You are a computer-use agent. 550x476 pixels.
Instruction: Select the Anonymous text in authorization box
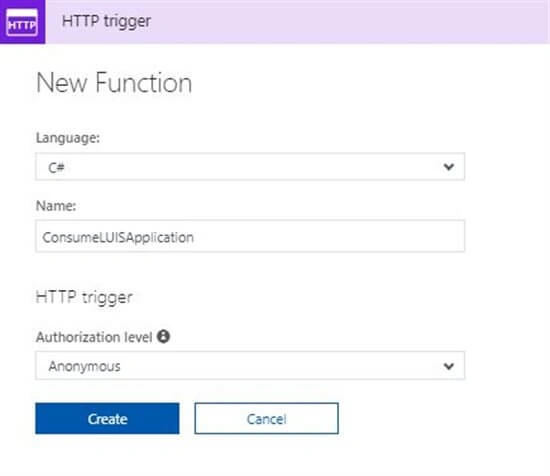click(x=85, y=367)
